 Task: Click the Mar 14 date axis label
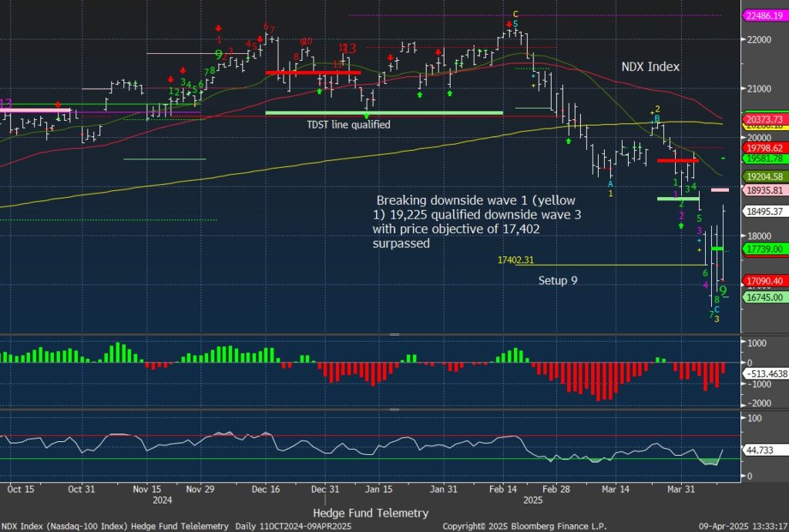tap(616, 489)
